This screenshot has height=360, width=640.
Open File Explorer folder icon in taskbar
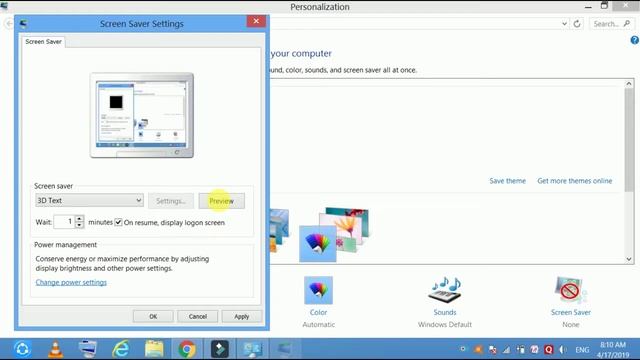click(x=154, y=349)
